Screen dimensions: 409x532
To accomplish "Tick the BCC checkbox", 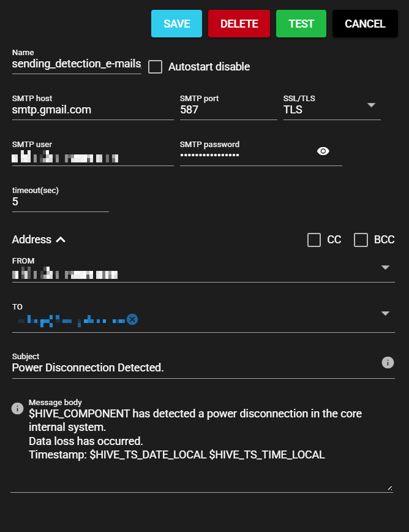I will click(x=361, y=240).
